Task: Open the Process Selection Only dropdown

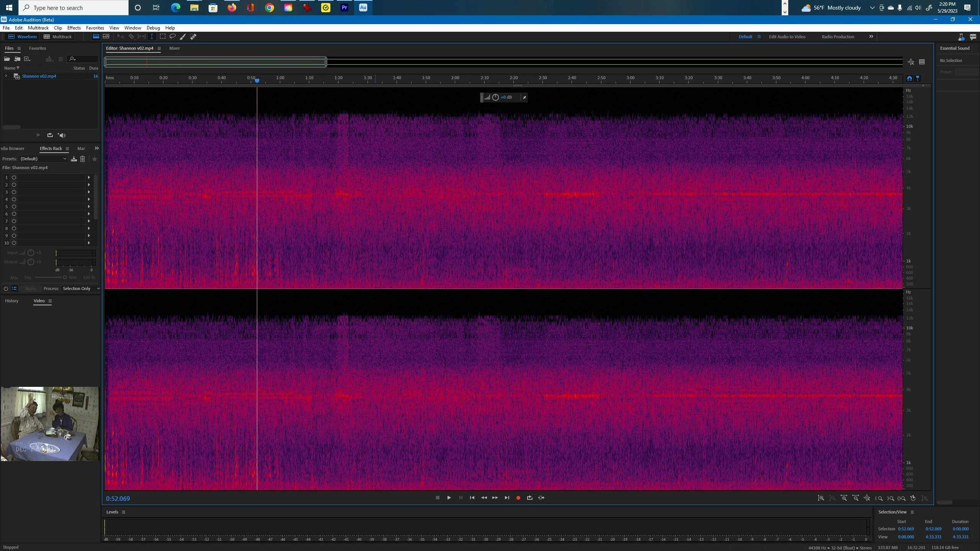Action: 81,289
